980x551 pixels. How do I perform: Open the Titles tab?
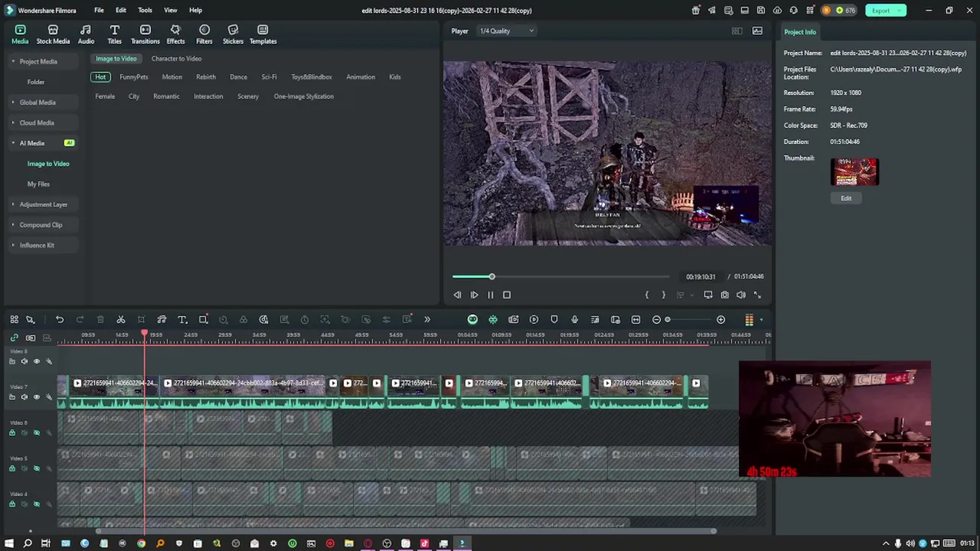(x=114, y=34)
